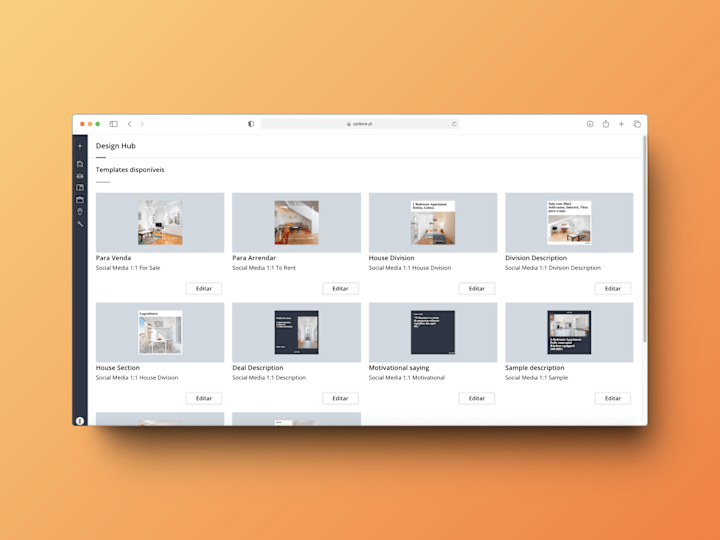The width and height of the screenshot is (720, 540).
Task: Open the Deal Description template thumbnail
Action: [x=297, y=332]
